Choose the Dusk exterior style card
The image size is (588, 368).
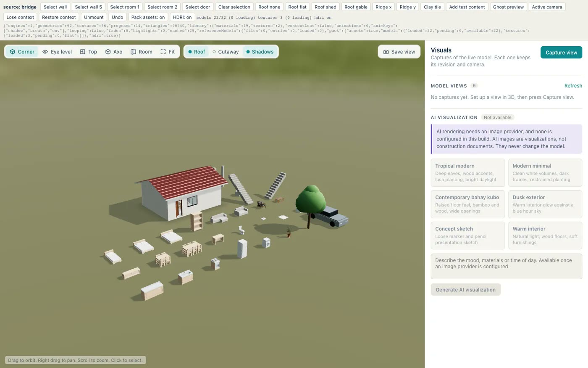(545, 204)
